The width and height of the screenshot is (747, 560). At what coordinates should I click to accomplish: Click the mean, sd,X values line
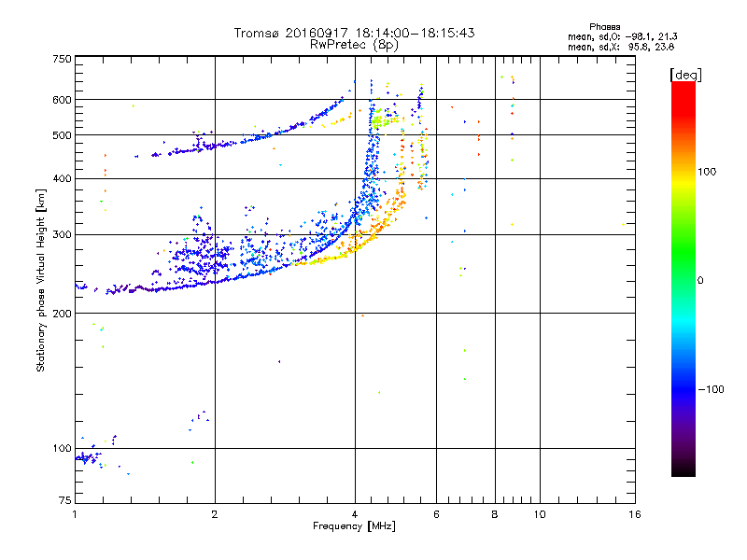(621, 47)
